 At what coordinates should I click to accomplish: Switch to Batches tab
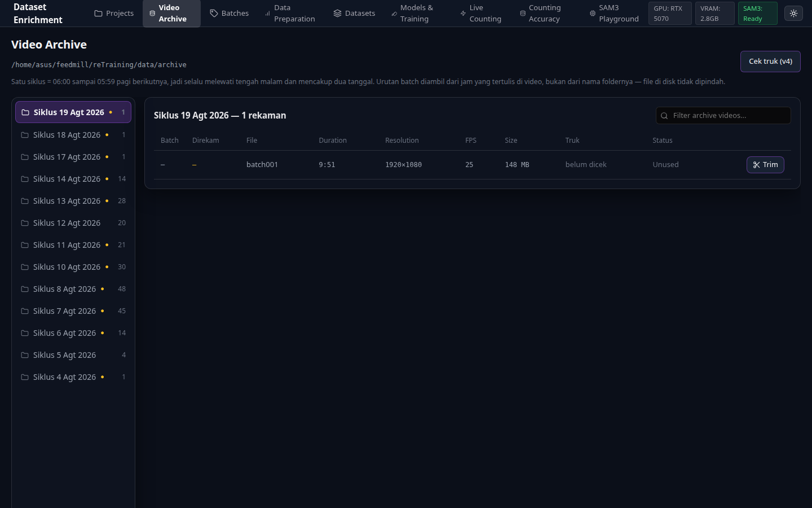(229, 13)
